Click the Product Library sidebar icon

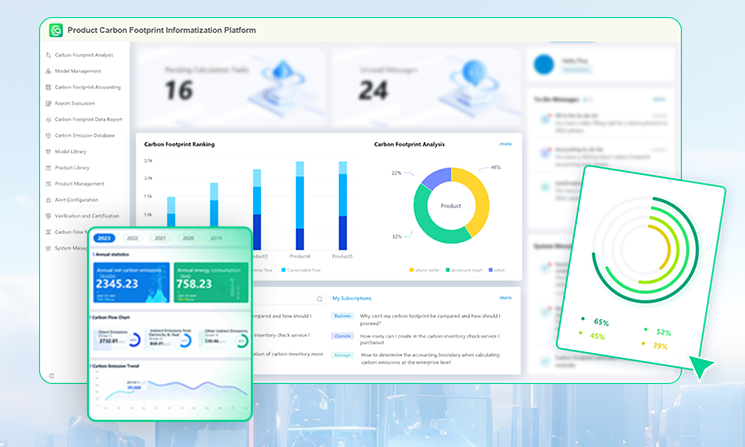click(x=48, y=168)
